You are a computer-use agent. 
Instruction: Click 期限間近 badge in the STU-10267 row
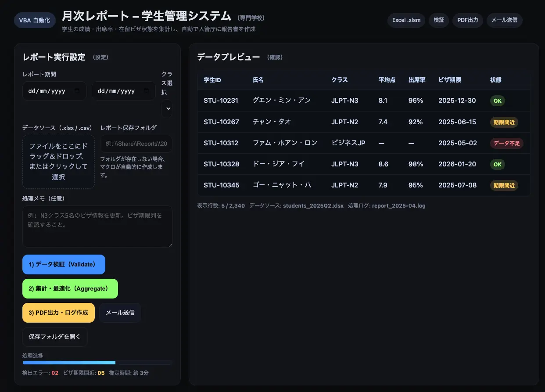coord(504,122)
